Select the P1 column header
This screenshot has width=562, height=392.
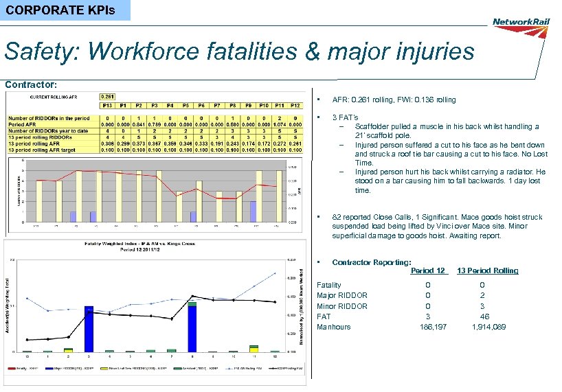123,106
